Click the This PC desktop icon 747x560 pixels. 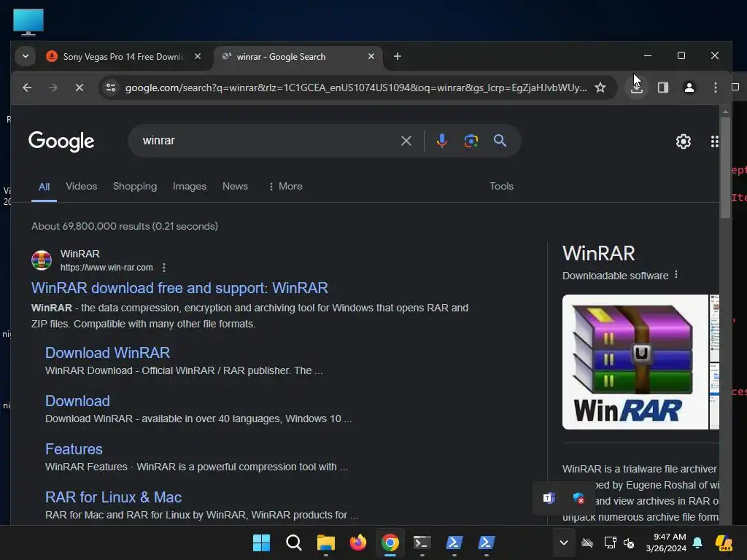(x=28, y=22)
